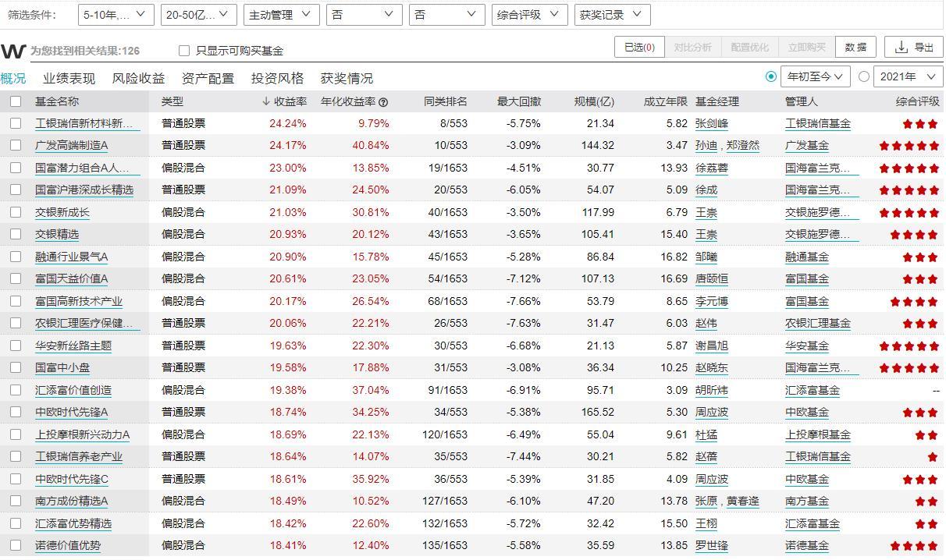Sort by 规模(亿) column header

click(x=594, y=101)
